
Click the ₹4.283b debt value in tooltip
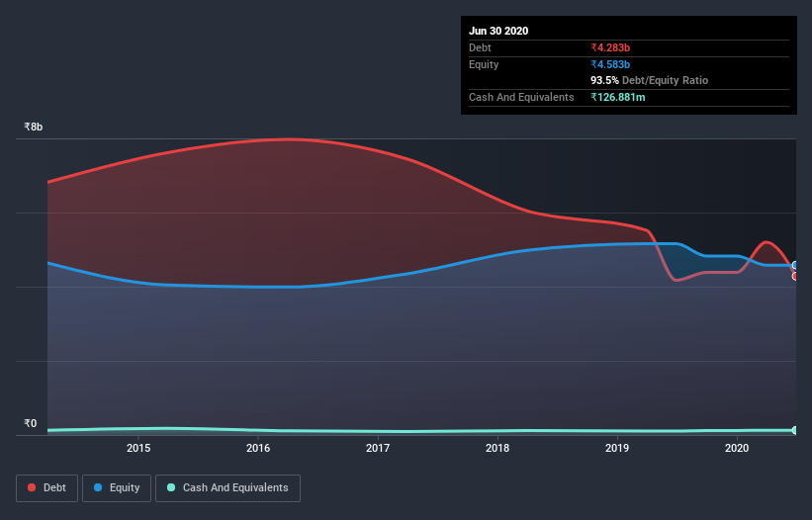(x=610, y=47)
